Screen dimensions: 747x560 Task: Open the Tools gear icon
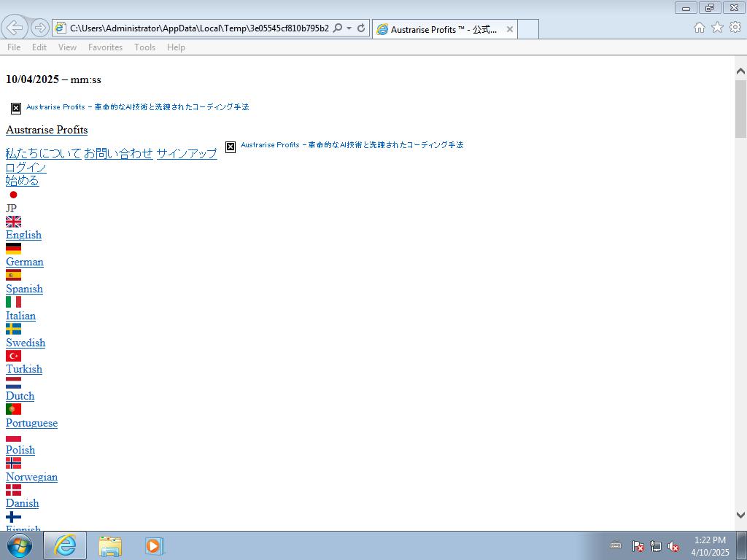tap(735, 28)
